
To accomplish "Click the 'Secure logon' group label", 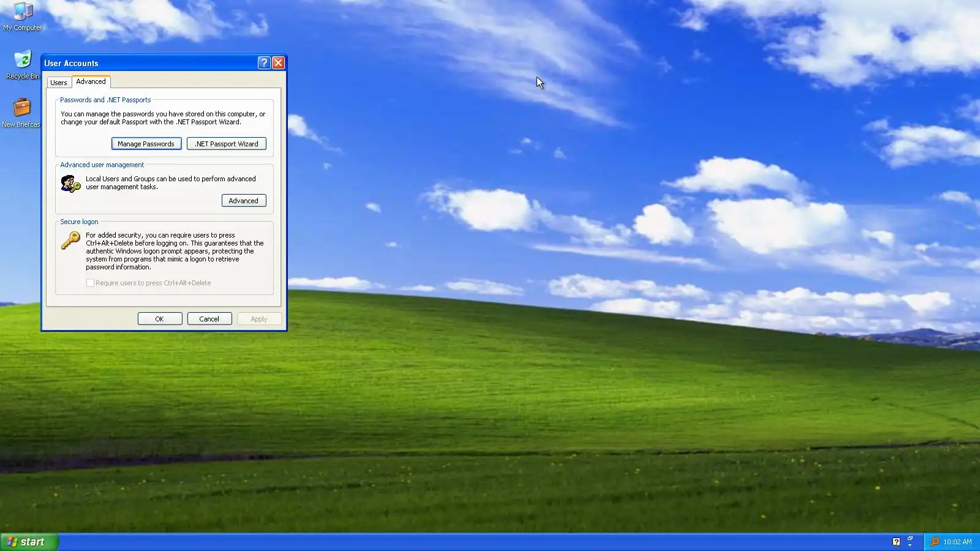I will 79,222.
